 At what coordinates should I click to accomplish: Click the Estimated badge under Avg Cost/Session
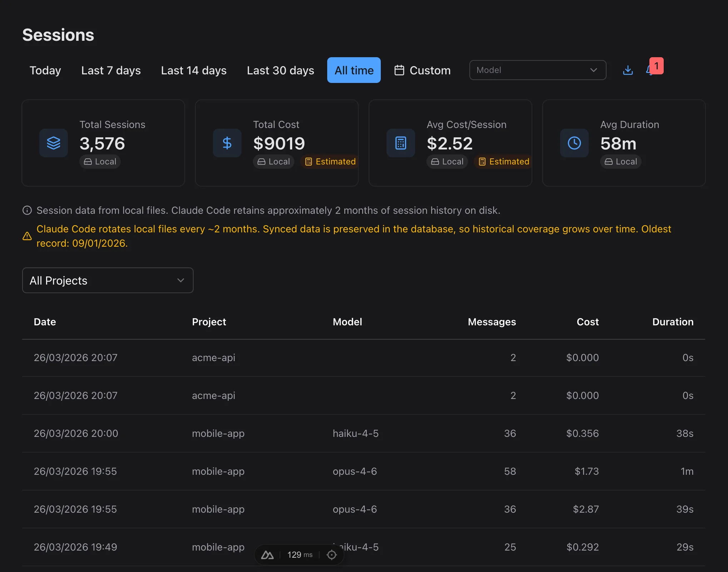[504, 162]
